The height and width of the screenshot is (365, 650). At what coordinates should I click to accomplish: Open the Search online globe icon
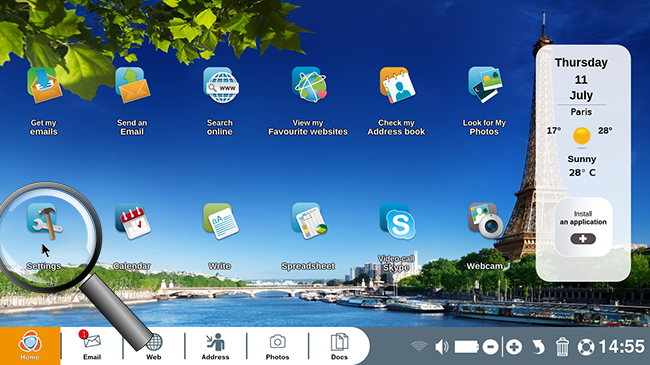[x=221, y=85]
